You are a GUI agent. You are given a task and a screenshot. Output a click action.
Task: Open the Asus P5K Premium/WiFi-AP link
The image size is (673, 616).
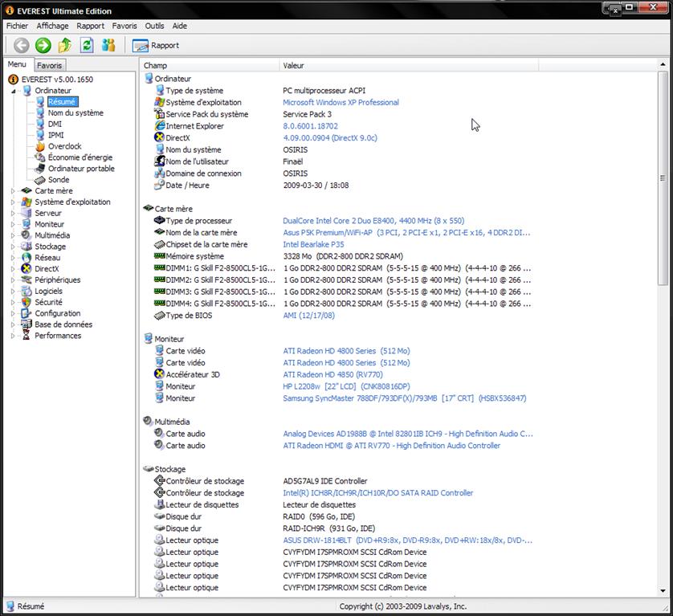(406, 233)
